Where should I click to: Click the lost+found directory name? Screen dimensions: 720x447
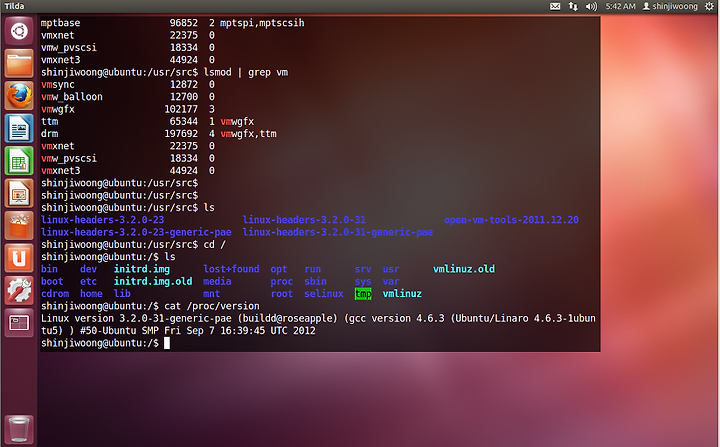coord(231,269)
